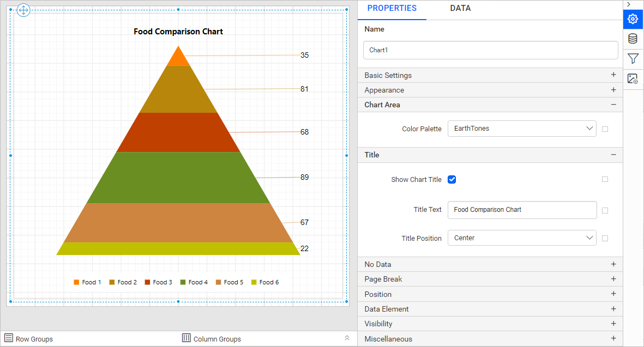Open the Filter funnel icon
The width and height of the screenshot is (644, 347).
tap(633, 58)
